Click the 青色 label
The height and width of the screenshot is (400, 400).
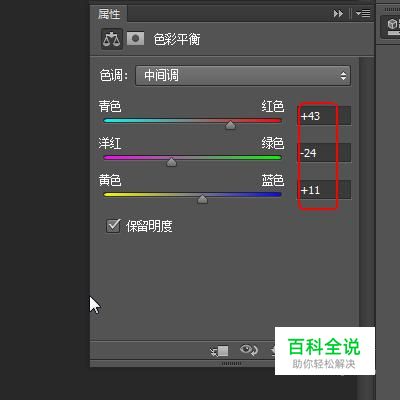point(110,106)
